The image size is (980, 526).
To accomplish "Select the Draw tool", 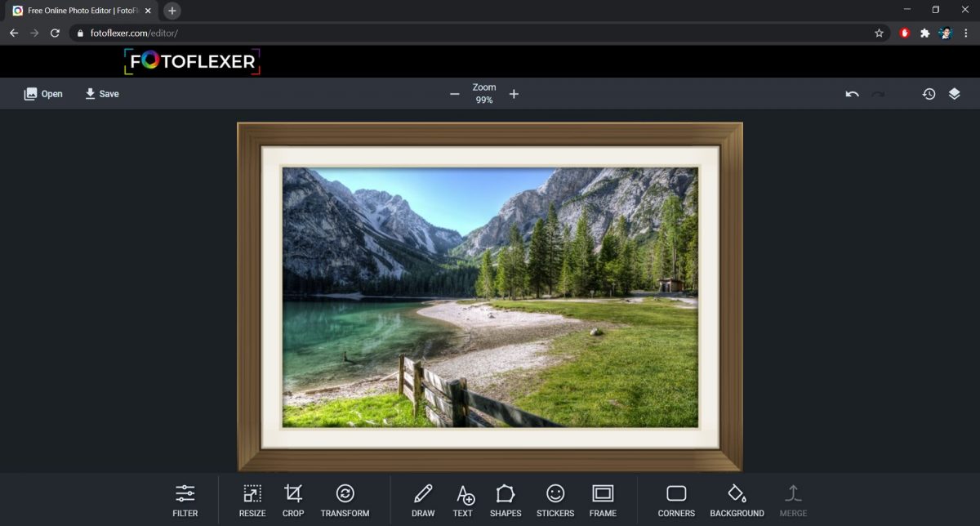I will 423,499.
